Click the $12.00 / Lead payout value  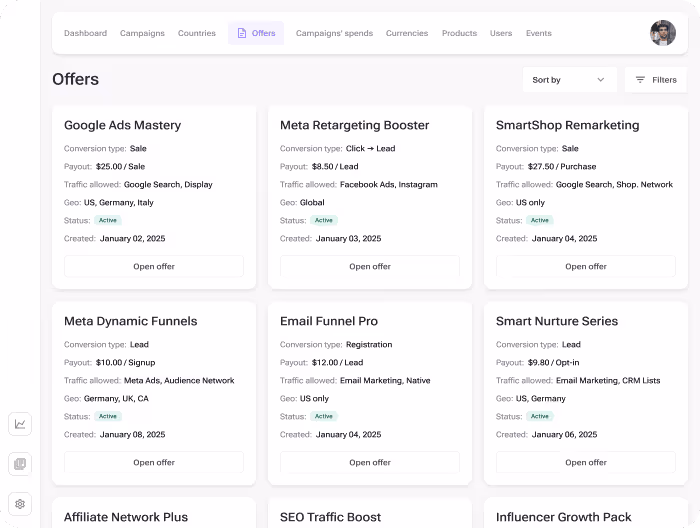pos(338,362)
